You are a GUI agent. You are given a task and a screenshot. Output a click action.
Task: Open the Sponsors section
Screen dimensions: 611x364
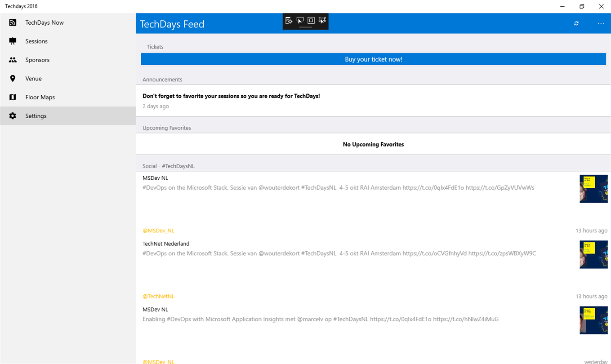coord(68,60)
